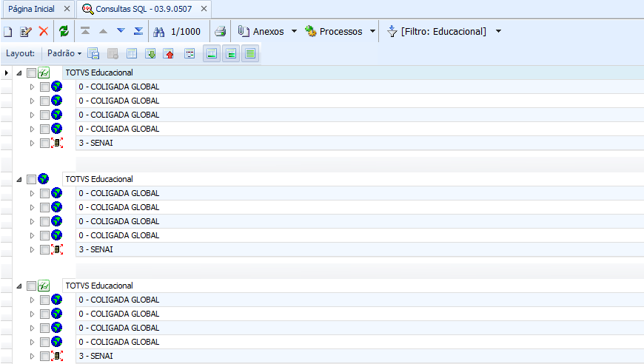Open the Anexos dropdown arrow
Screen dimensions: 644x364
[294, 31]
